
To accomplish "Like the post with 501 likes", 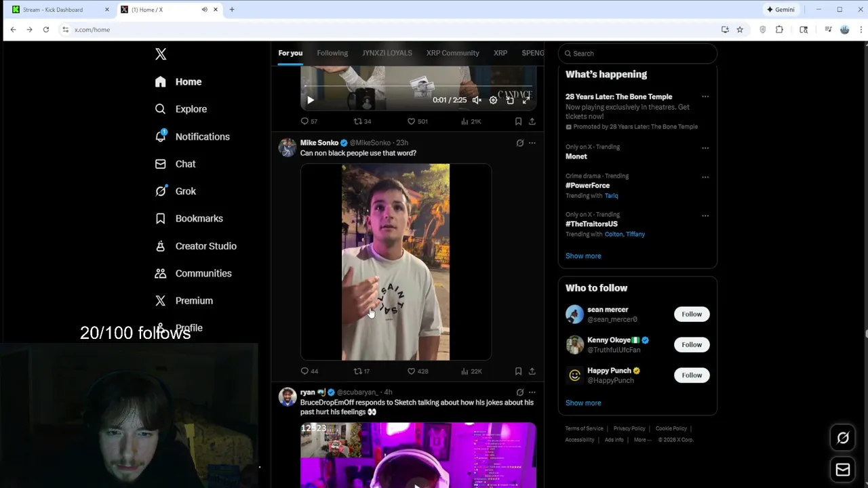I will (x=417, y=121).
